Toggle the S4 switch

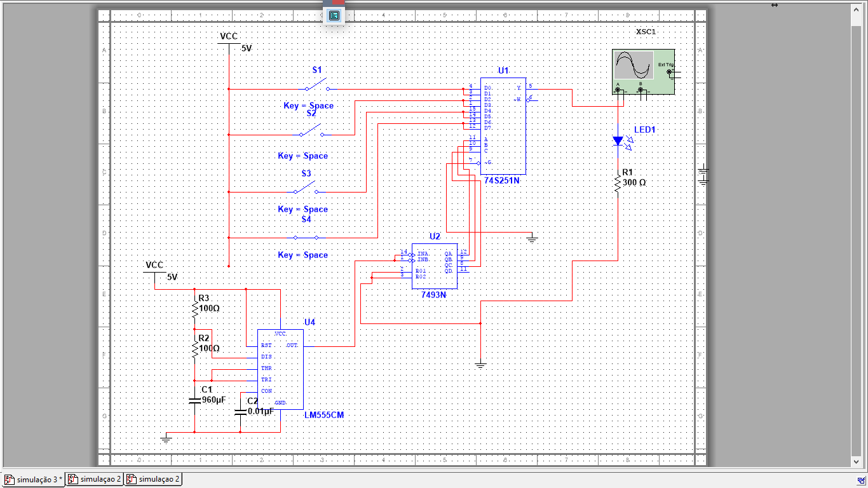pyautogui.click(x=306, y=237)
